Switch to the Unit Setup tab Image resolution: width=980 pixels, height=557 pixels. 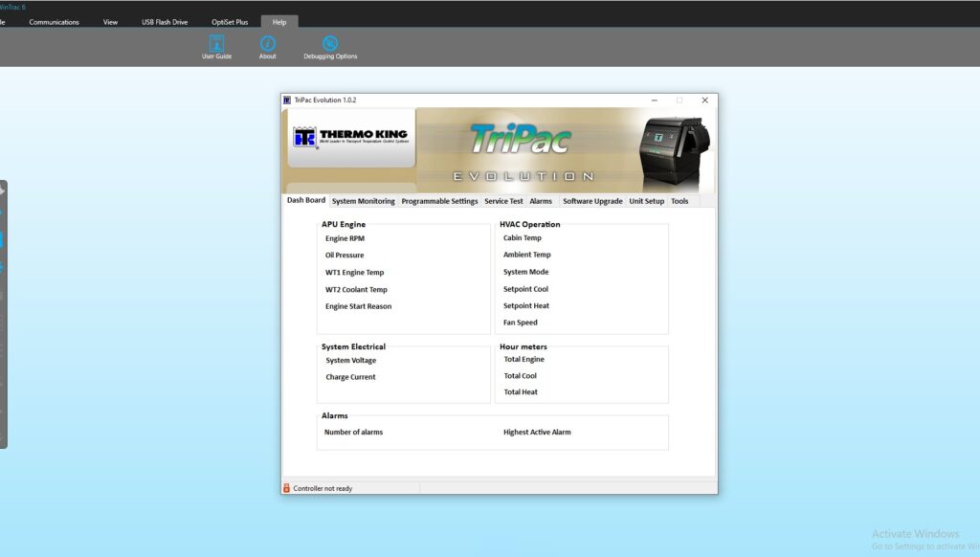[x=646, y=201]
